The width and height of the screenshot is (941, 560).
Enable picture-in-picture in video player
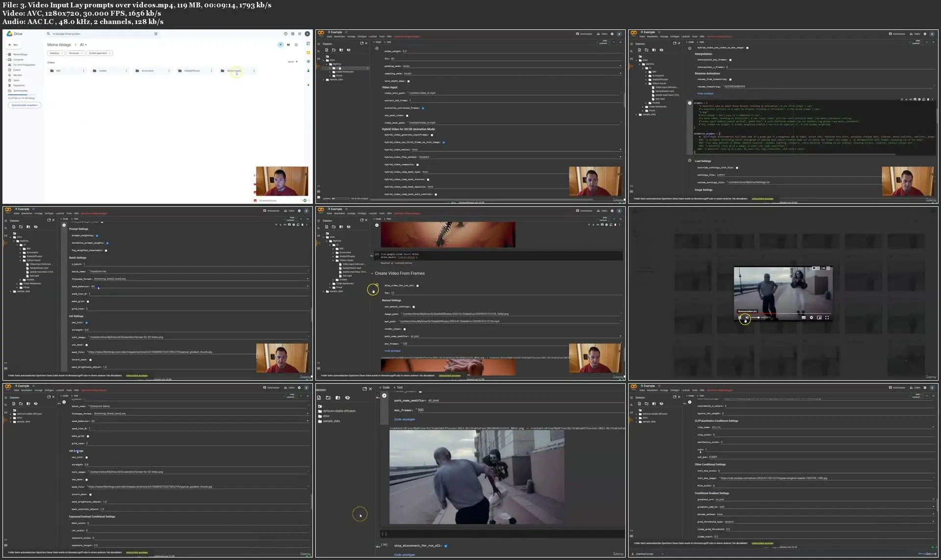pyautogui.click(x=819, y=317)
